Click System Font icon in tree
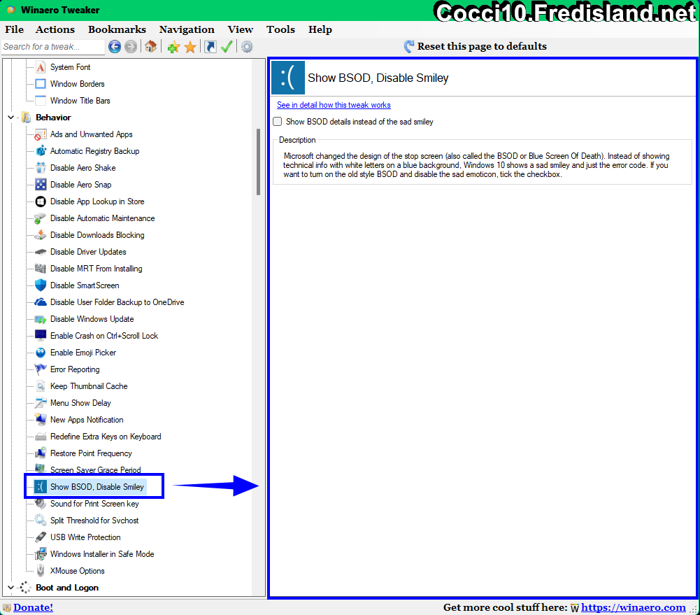Viewport: 700px width, 615px height. [x=41, y=67]
